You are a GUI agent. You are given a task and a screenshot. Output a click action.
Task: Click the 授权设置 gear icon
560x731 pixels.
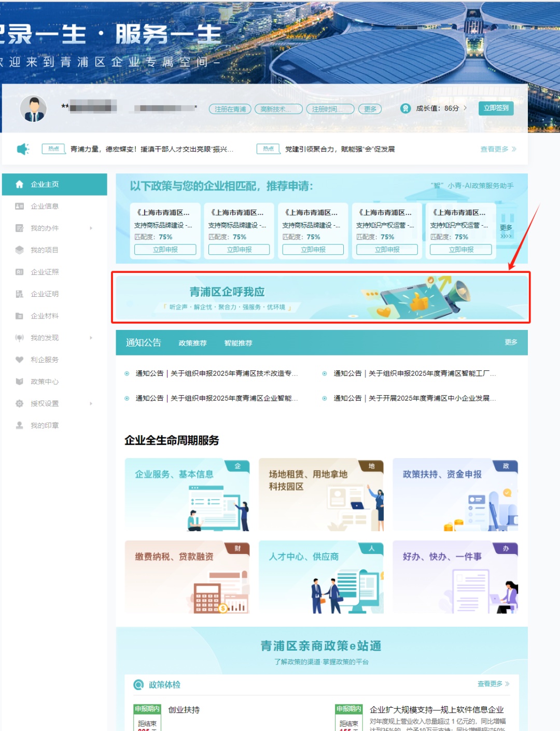[19, 404]
